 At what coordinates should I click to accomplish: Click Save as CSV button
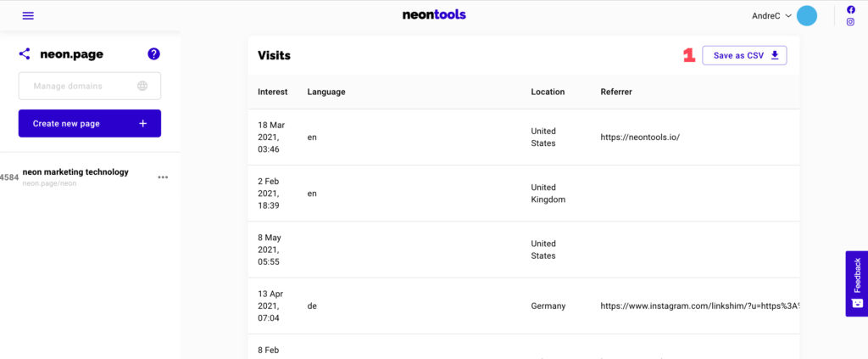(x=744, y=55)
